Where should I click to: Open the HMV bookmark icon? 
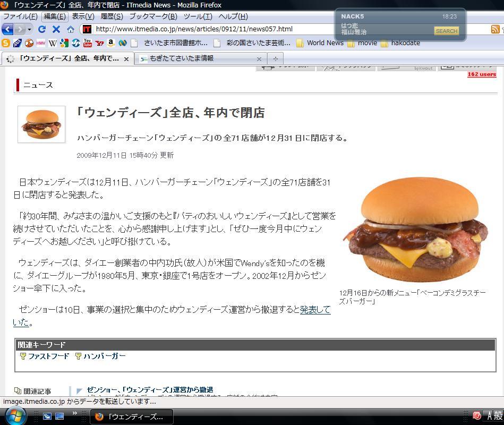tap(40, 42)
